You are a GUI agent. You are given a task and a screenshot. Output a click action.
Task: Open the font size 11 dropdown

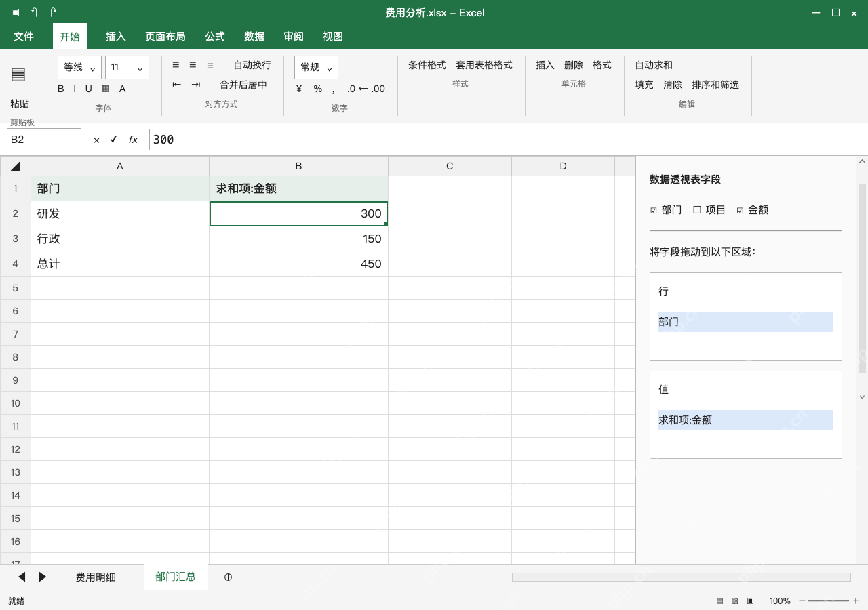(x=127, y=68)
